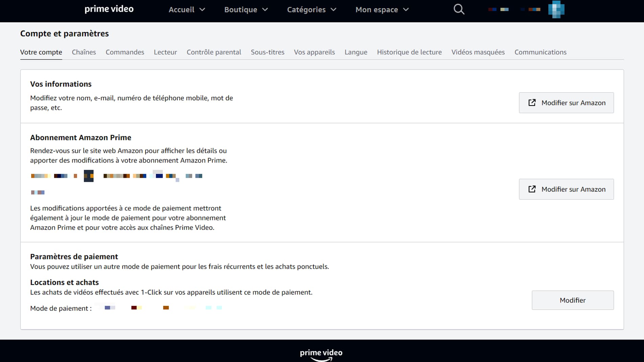The image size is (644, 362).
Task: Switch to the Lecteur tab
Action: 165,52
